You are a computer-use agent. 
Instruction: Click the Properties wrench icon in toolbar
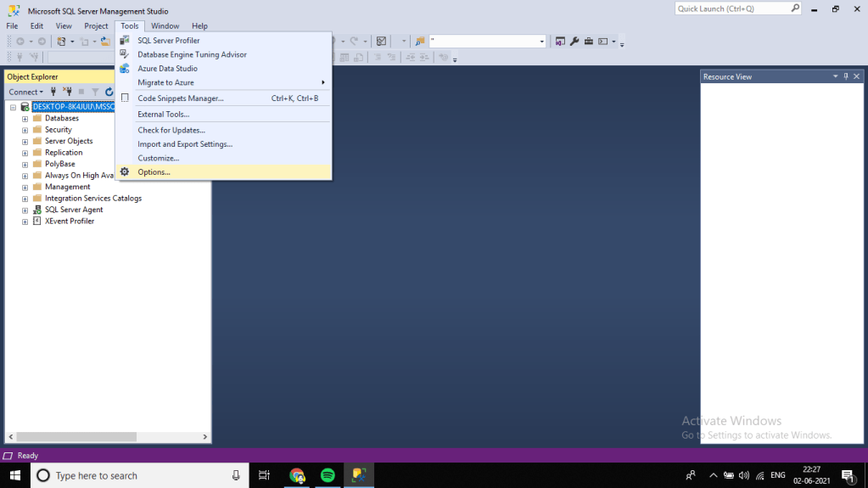[x=574, y=41]
